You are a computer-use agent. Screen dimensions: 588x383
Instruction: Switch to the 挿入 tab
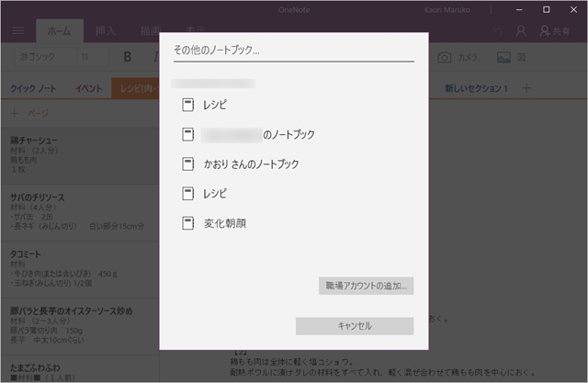(106, 31)
